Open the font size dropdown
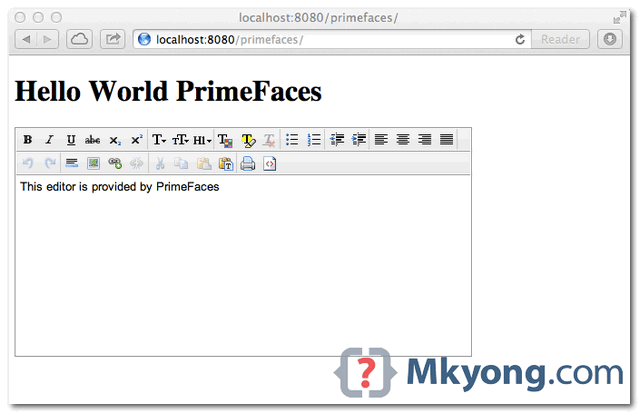The height and width of the screenshot is (414, 640). [180, 140]
